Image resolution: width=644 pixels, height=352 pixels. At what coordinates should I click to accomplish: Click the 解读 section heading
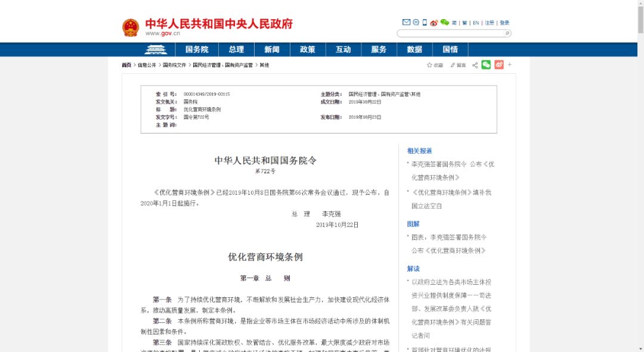point(413,268)
